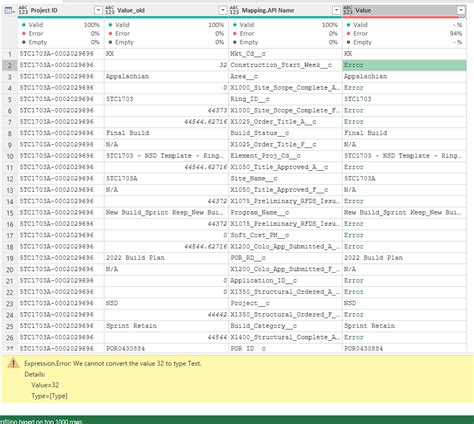This screenshot has height=424, width=474.
Task: Open the Project ID column filter dropdown
Action: (x=98, y=10)
